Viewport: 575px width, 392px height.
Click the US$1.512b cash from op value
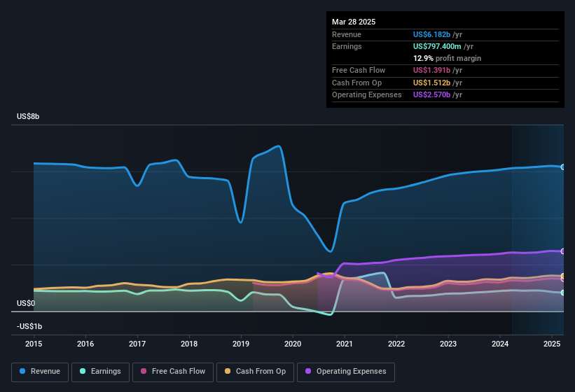point(431,83)
